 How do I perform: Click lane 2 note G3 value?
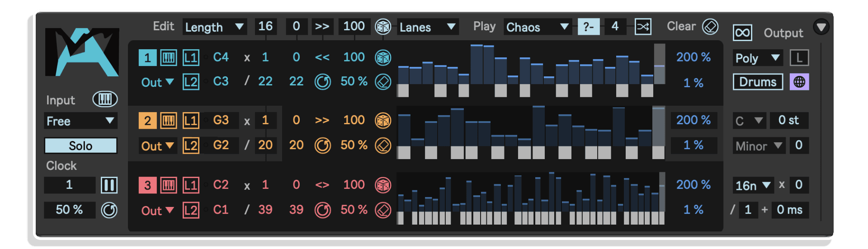coord(221,120)
